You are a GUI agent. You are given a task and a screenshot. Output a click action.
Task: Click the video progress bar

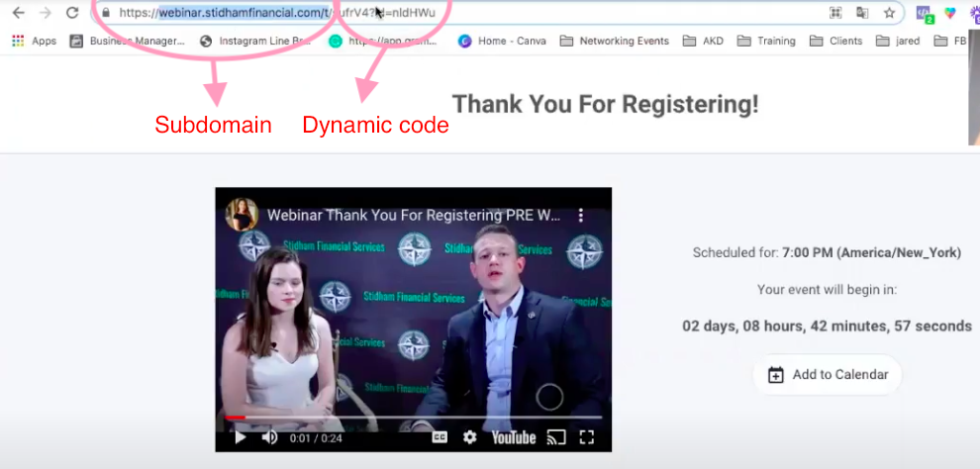click(x=413, y=418)
